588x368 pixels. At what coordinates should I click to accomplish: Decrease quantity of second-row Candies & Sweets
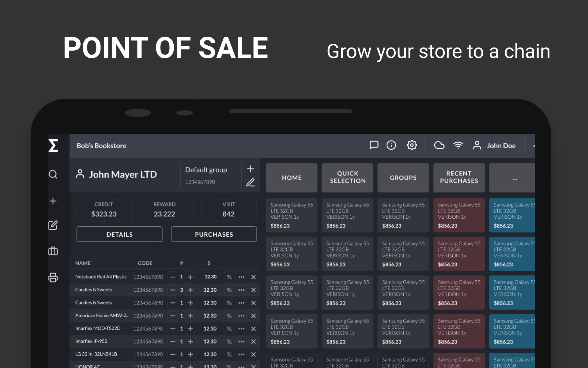click(173, 290)
